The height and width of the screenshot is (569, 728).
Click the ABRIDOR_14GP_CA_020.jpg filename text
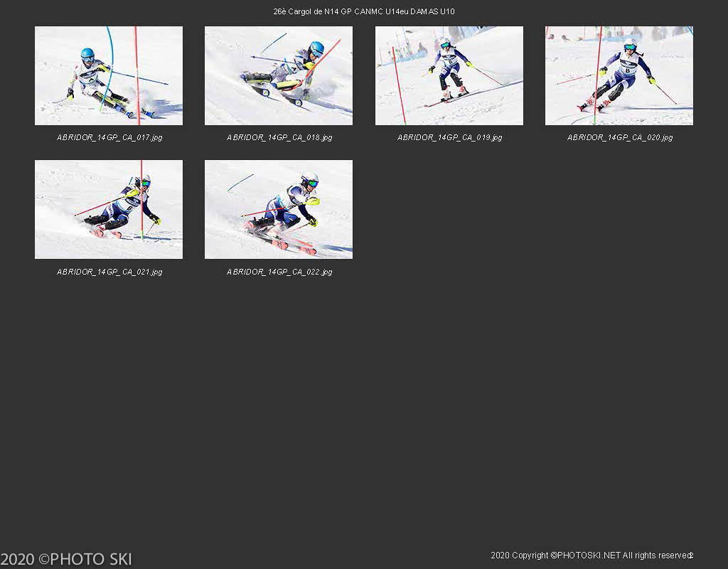click(x=619, y=137)
